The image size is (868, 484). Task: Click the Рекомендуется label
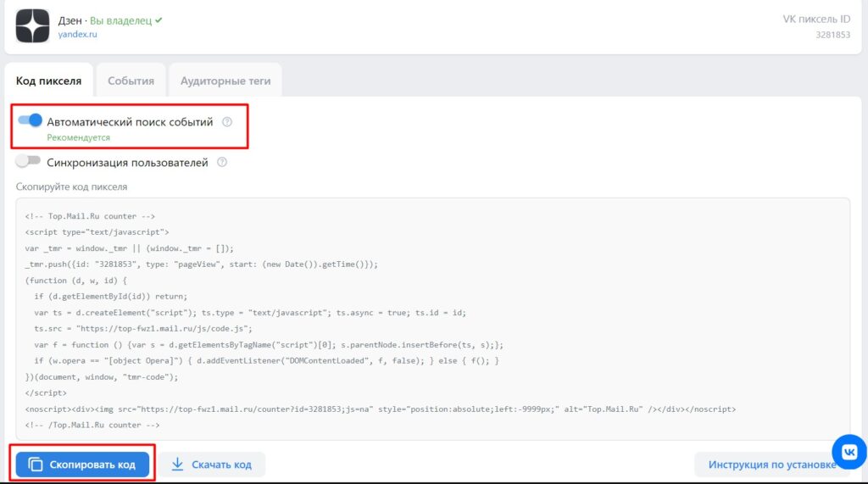(x=78, y=137)
